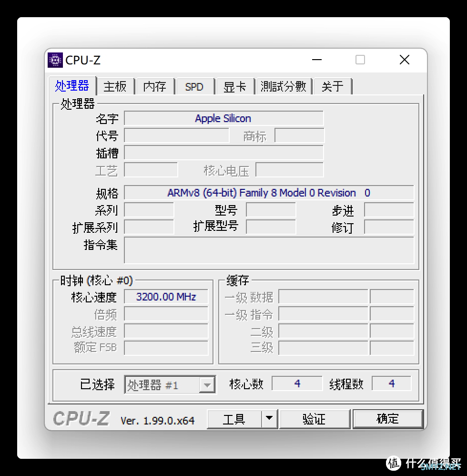The width and height of the screenshot is (467, 476).
Task: Click the maximize button in CPU-Z title bar
Action: pyautogui.click(x=360, y=60)
